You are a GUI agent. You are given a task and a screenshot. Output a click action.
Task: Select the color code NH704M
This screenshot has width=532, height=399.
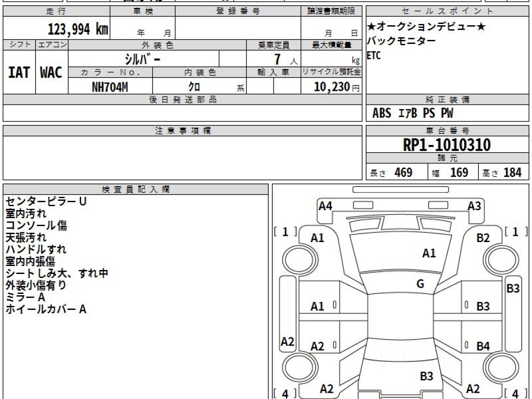[110, 87]
